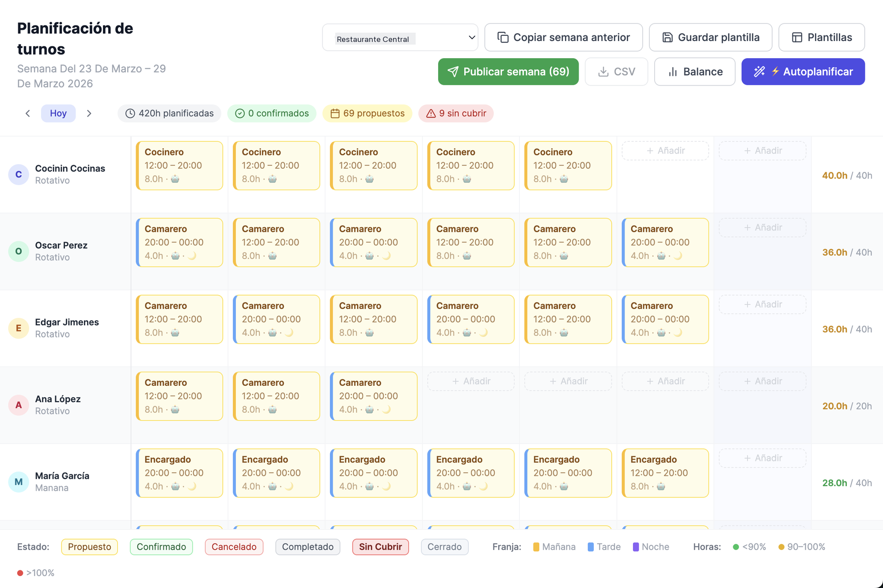Open the Restaurante Central selector
This screenshot has width=883, height=588.
[x=400, y=38]
